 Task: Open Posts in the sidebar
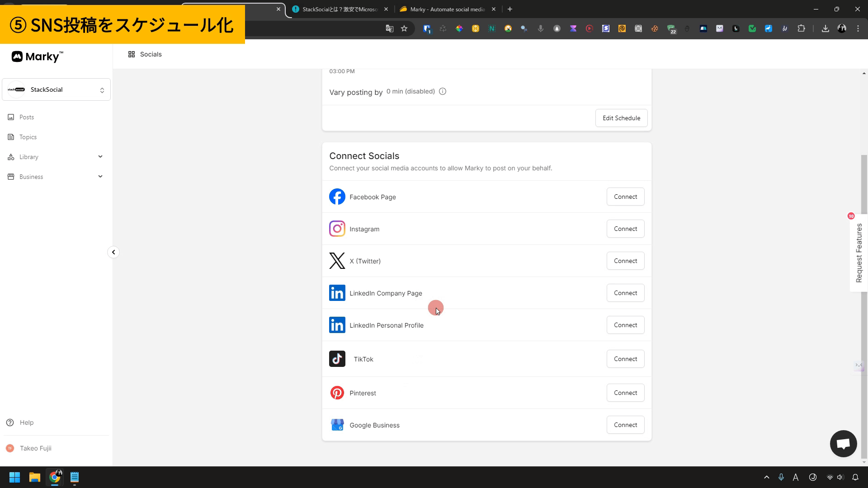click(x=27, y=117)
